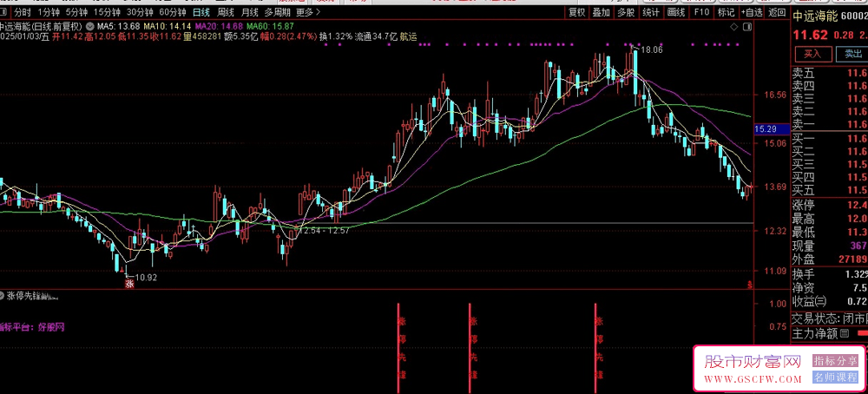Open the F10 company info
This screenshot has height=394, width=868.
[x=702, y=12]
